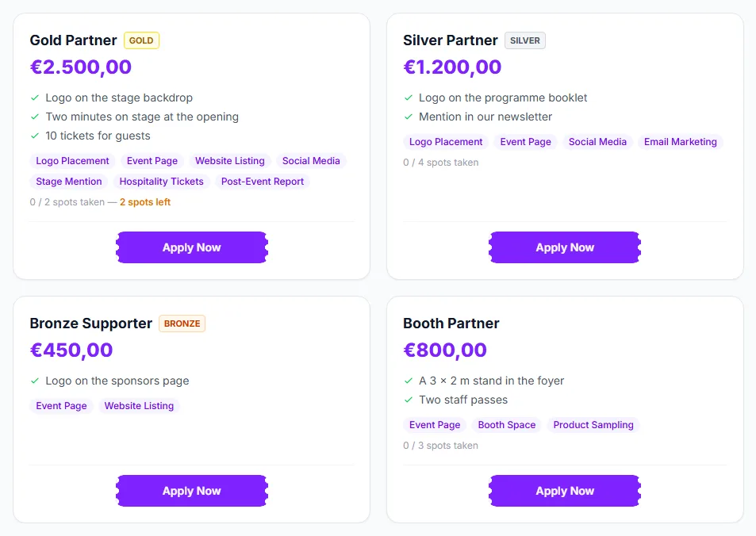Apply for the Bronze Supporter package
Image resolution: width=756 pixels, height=536 pixels.
(191, 491)
